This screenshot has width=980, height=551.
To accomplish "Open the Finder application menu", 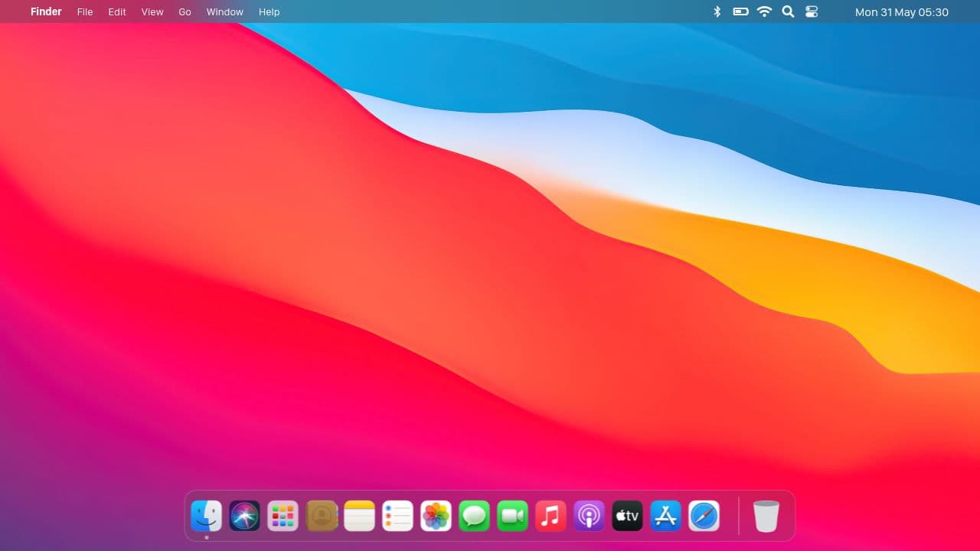I will click(x=46, y=11).
